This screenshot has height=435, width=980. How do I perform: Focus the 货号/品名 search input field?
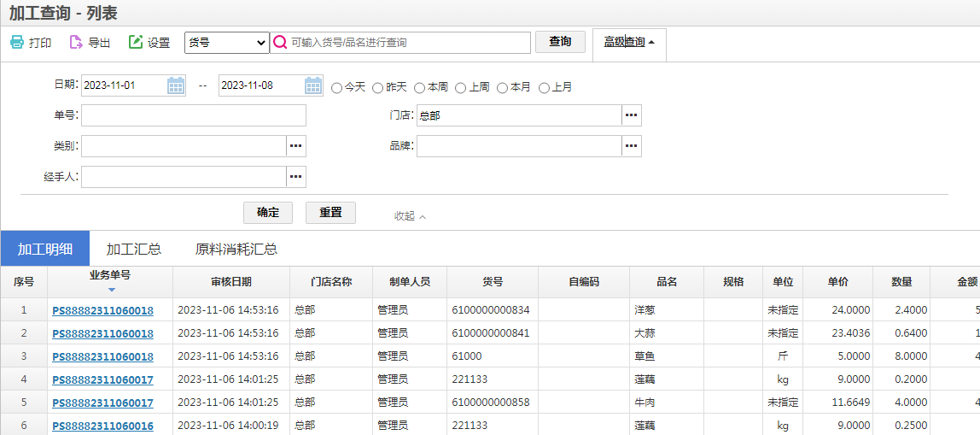pos(400,43)
